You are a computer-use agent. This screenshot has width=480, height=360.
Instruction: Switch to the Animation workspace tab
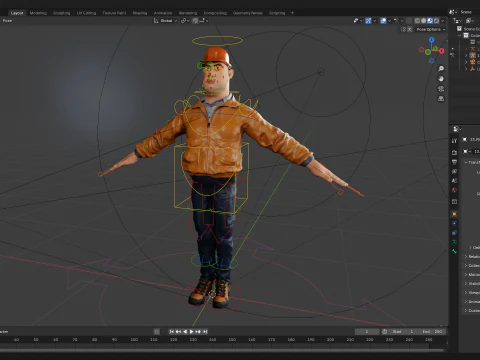pos(163,13)
